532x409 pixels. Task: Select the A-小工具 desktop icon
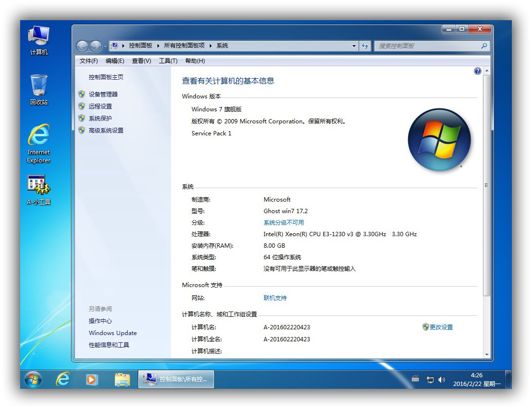click(39, 190)
